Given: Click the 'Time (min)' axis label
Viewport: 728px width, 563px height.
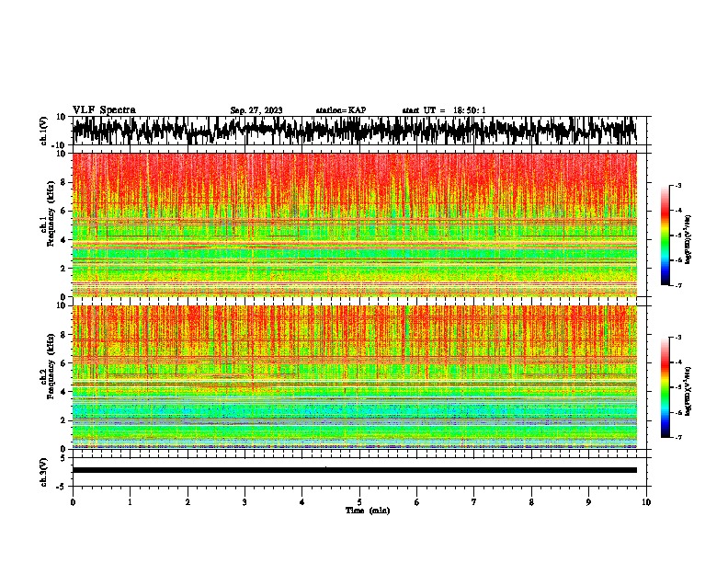Looking at the screenshot, I should pos(368,511).
